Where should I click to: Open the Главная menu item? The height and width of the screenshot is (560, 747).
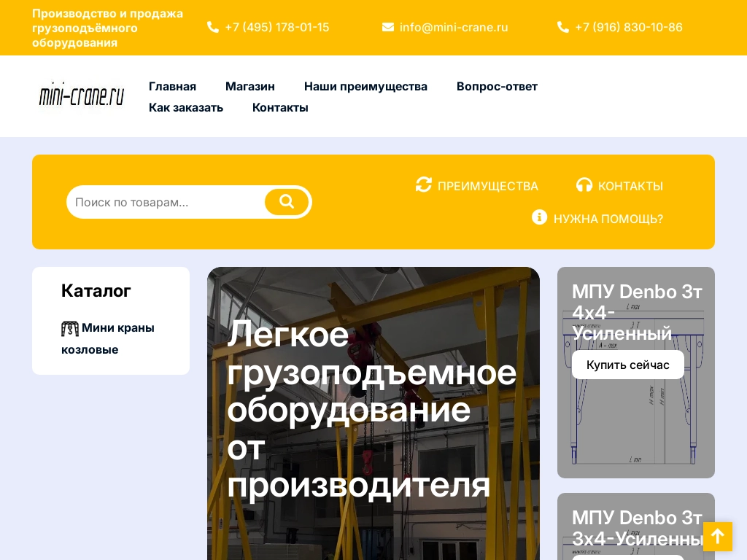[x=172, y=86]
